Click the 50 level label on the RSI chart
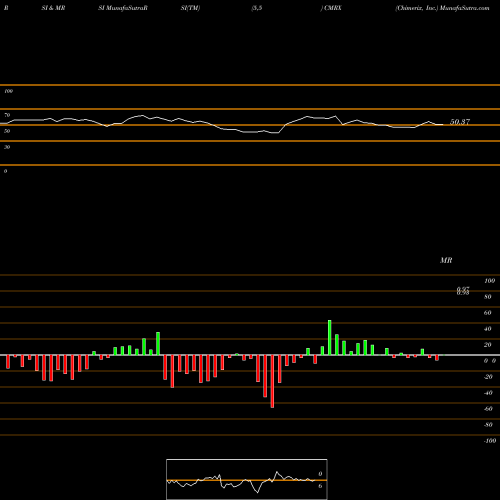This screenshot has width=500, height=500. pos(7,131)
